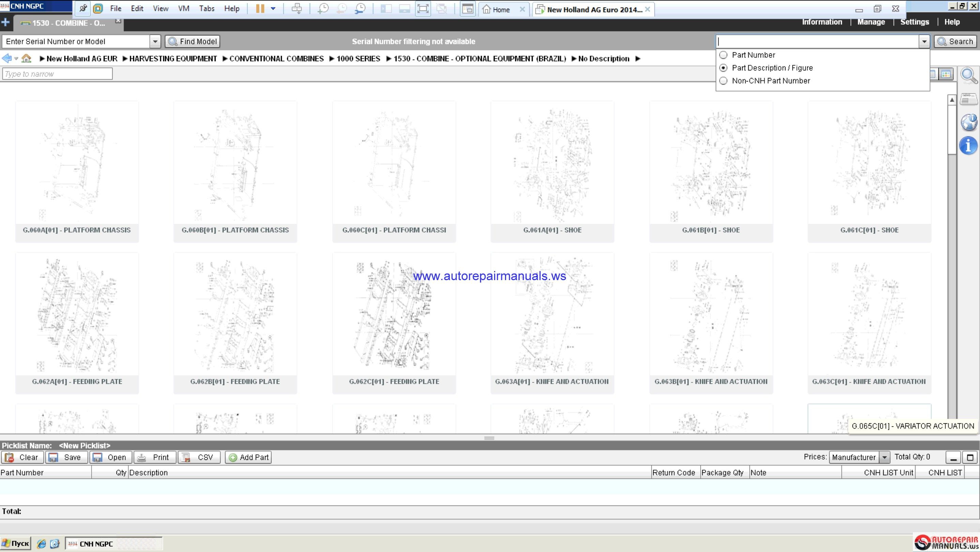
Task: Click the Пуск start button
Action: coord(16,543)
